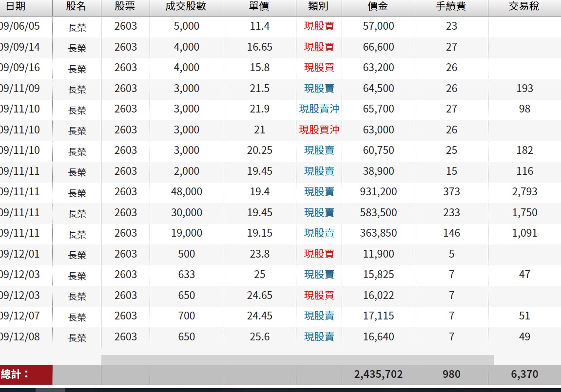
Task: Select the date cell 09/12/01
Action: click(x=19, y=254)
